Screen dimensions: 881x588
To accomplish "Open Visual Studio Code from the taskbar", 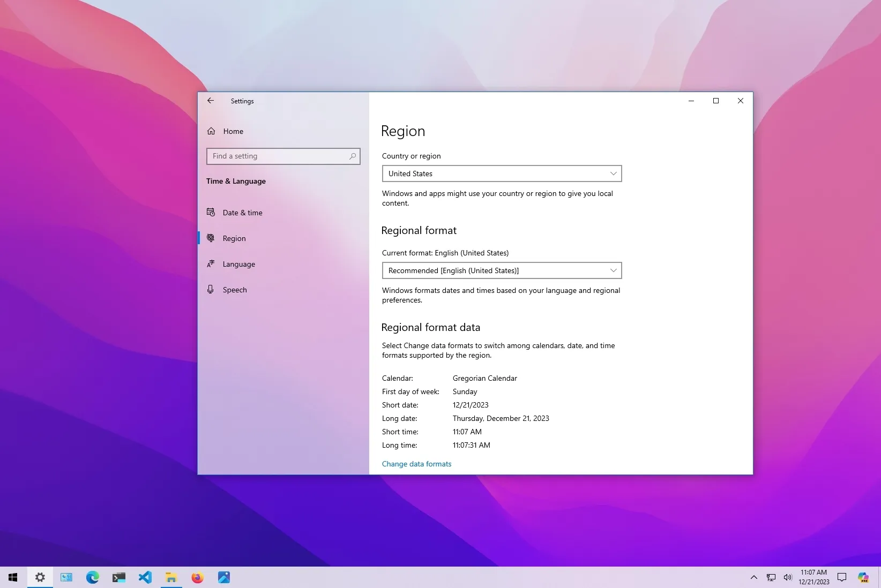I will tap(145, 577).
